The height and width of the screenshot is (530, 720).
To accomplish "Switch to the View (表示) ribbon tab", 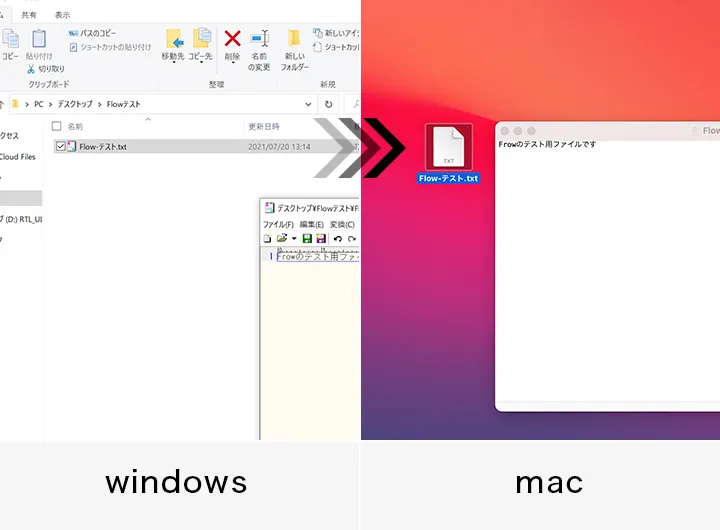I will click(x=62, y=15).
